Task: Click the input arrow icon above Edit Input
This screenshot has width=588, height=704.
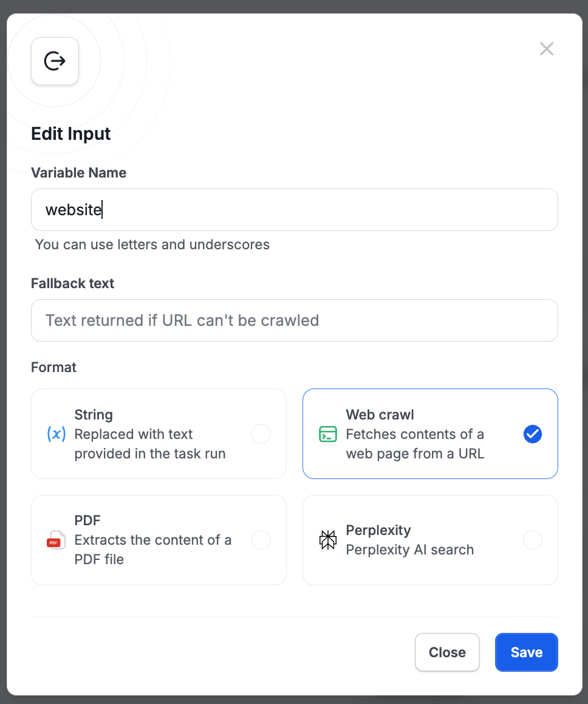Action: pos(55,61)
